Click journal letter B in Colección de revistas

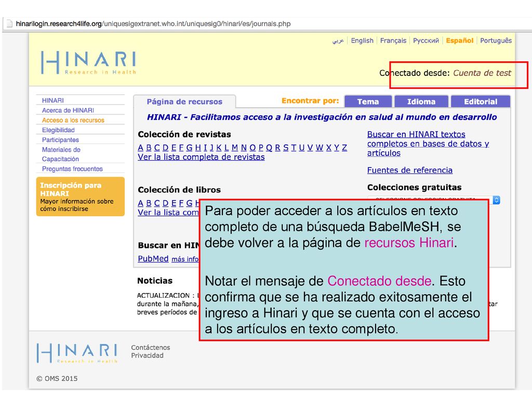tap(149, 148)
